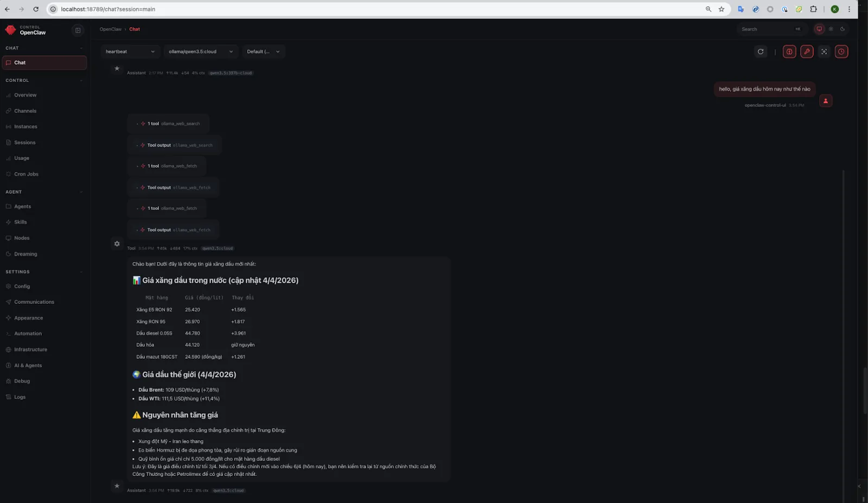Open the Default dropdown
The width and height of the screenshot is (868, 503).
tap(263, 52)
